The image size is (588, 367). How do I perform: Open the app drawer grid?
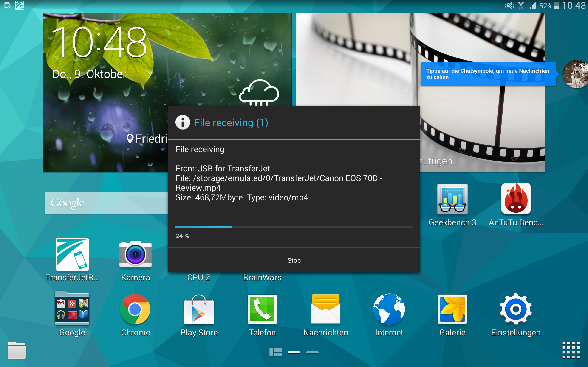tap(571, 350)
